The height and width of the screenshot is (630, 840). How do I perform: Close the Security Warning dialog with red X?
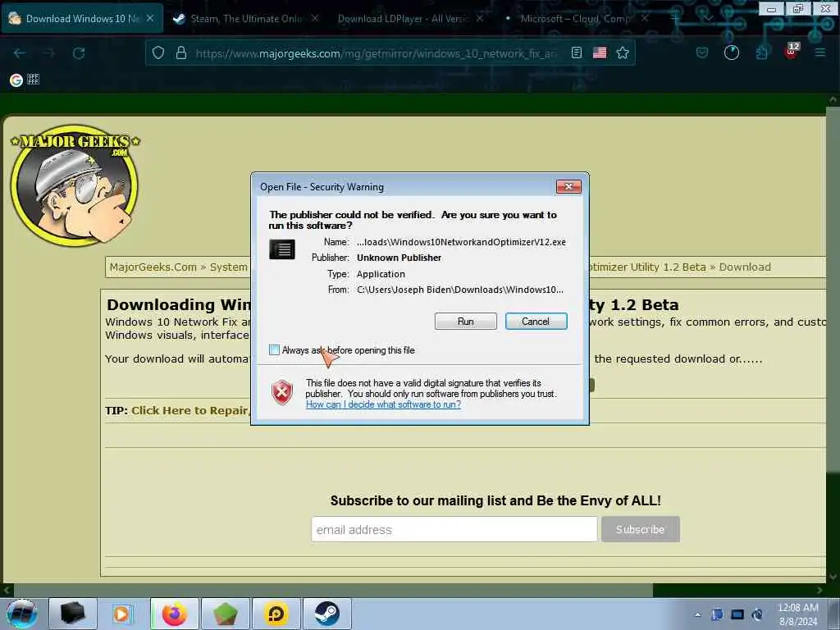tap(568, 186)
